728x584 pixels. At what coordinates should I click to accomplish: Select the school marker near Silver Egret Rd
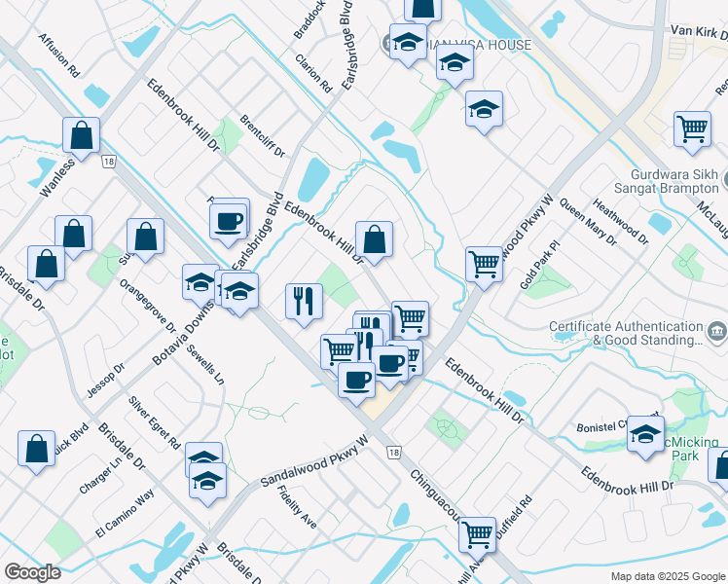207,482
